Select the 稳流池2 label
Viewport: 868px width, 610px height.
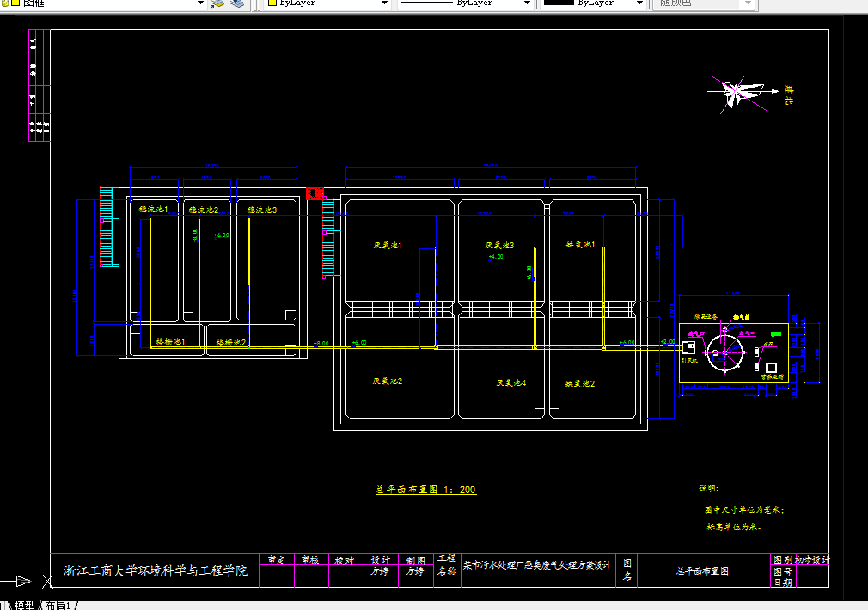203,210
